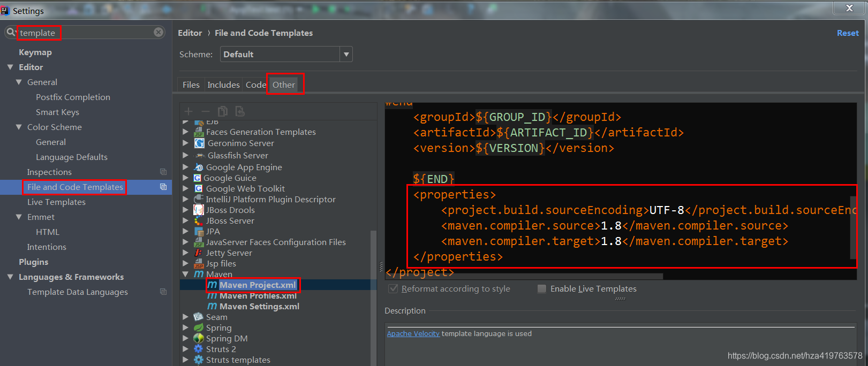Click the template list vertical scrollbar

373,297
